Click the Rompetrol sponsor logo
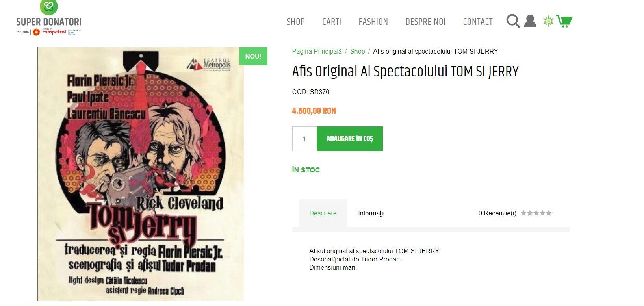This screenshot has height=306, width=644. [50, 32]
